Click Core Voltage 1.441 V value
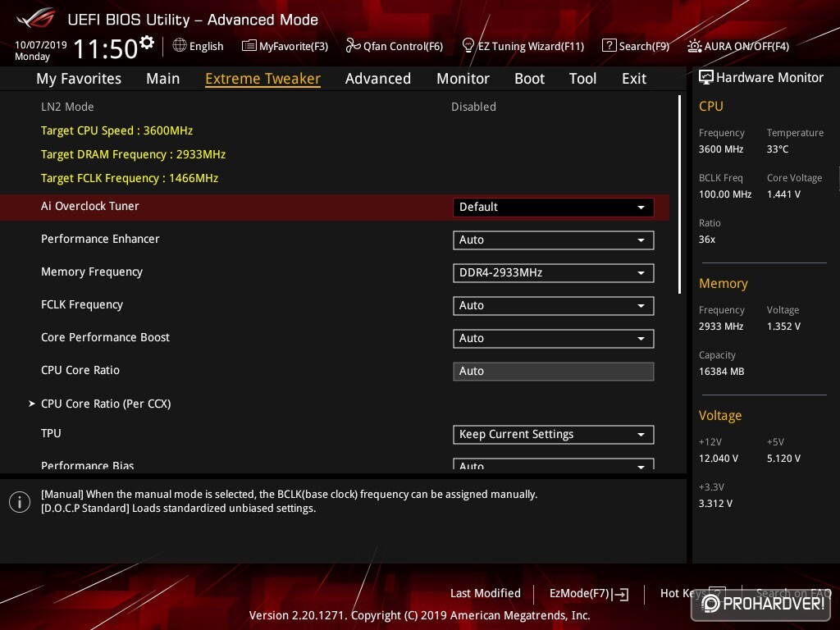 [783, 194]
